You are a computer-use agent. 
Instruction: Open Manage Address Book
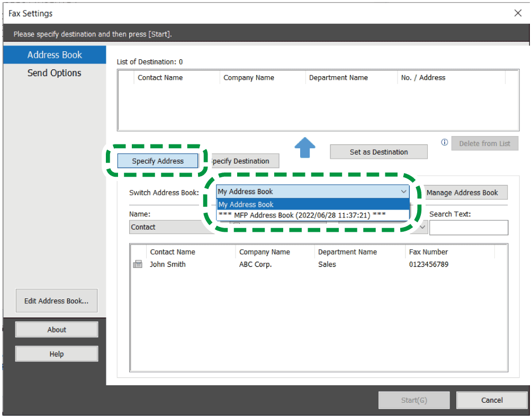pyautogui.click(x=462, y=193)
